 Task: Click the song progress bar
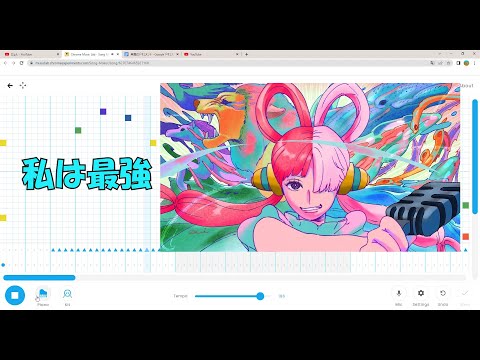pyautogui.click(x=234, y=278)
